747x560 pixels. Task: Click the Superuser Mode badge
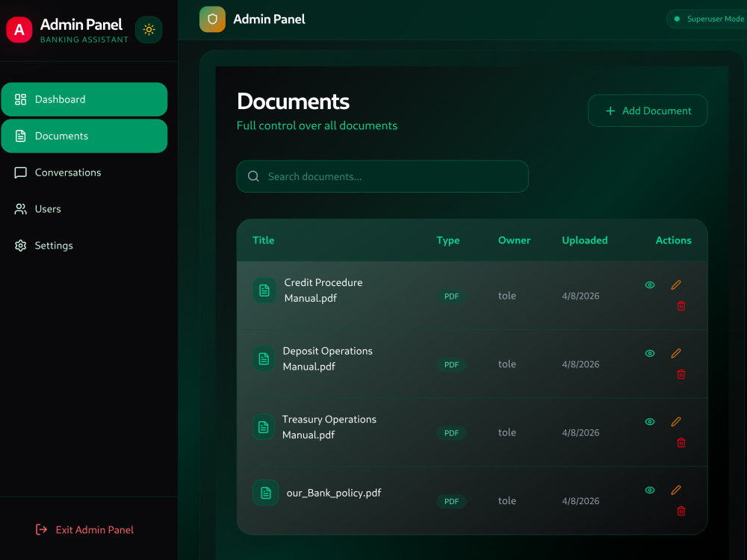(x=707, y=19)
